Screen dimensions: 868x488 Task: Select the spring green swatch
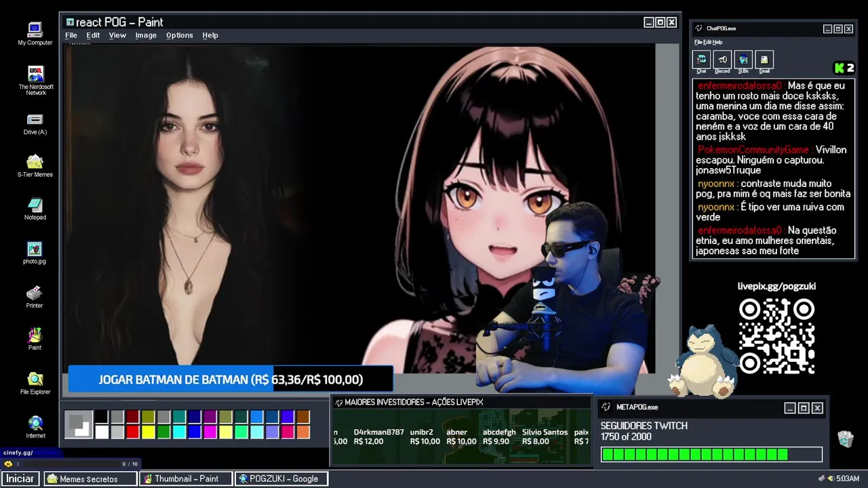241,432
